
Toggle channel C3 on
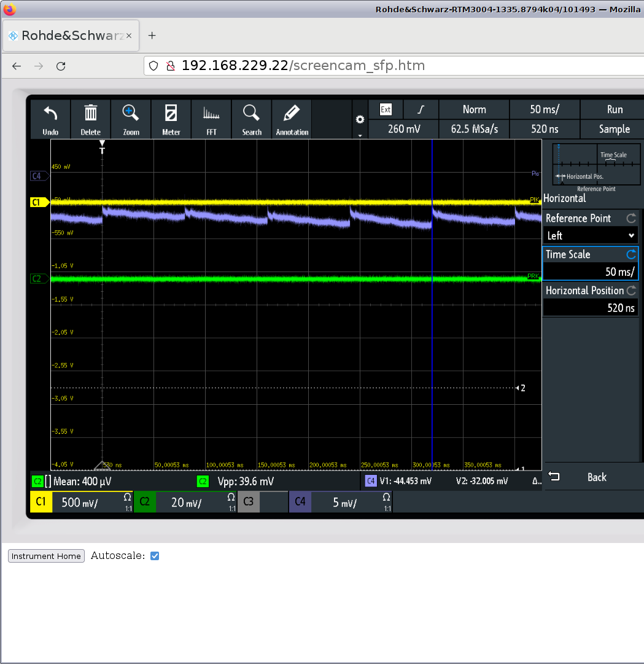tap(249, 502)
